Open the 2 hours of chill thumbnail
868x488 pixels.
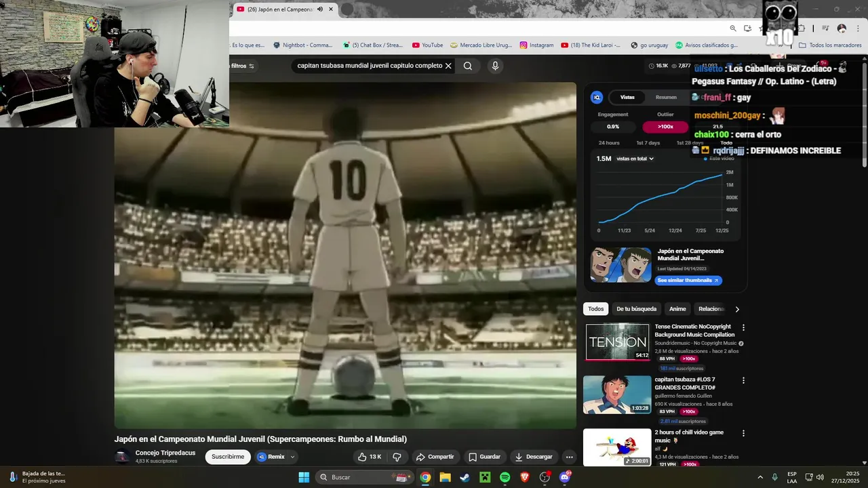point(617,447)
